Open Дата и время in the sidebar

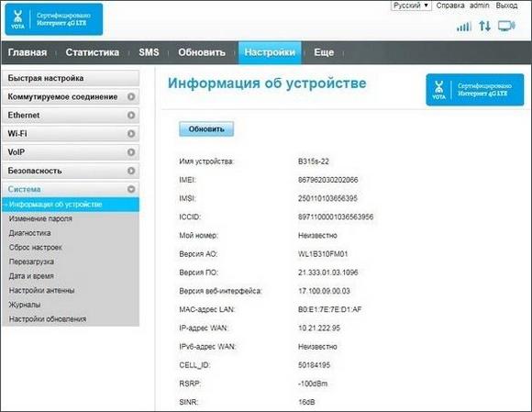click(x=31, y=276)
